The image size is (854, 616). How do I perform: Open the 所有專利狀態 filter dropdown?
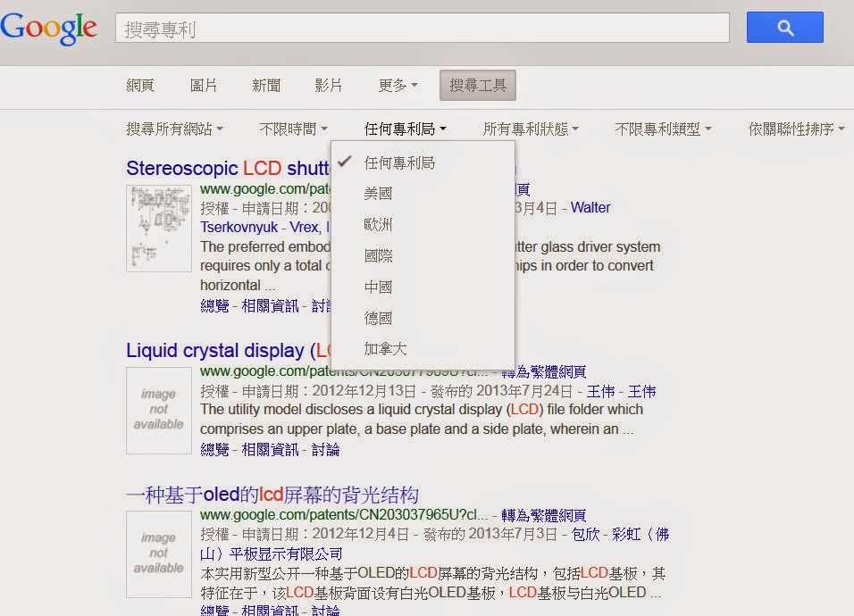(x=531, y=129)
